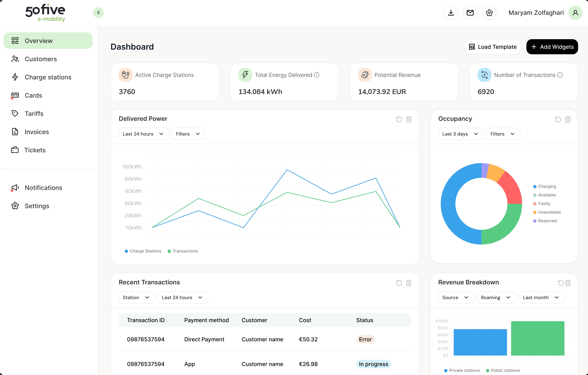Image resolution: width=588 pixels, height=375 pixels.
Task: Collapse the sidebar with chevron button
Action: pyautogui.click(x=98, y=13)
